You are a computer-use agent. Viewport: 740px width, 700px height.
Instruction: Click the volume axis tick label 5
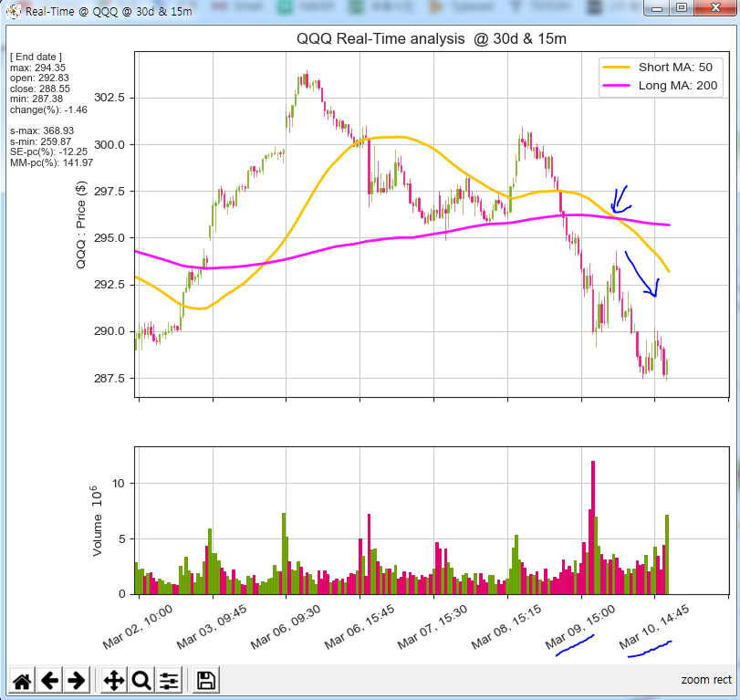[x=121, y=538]
